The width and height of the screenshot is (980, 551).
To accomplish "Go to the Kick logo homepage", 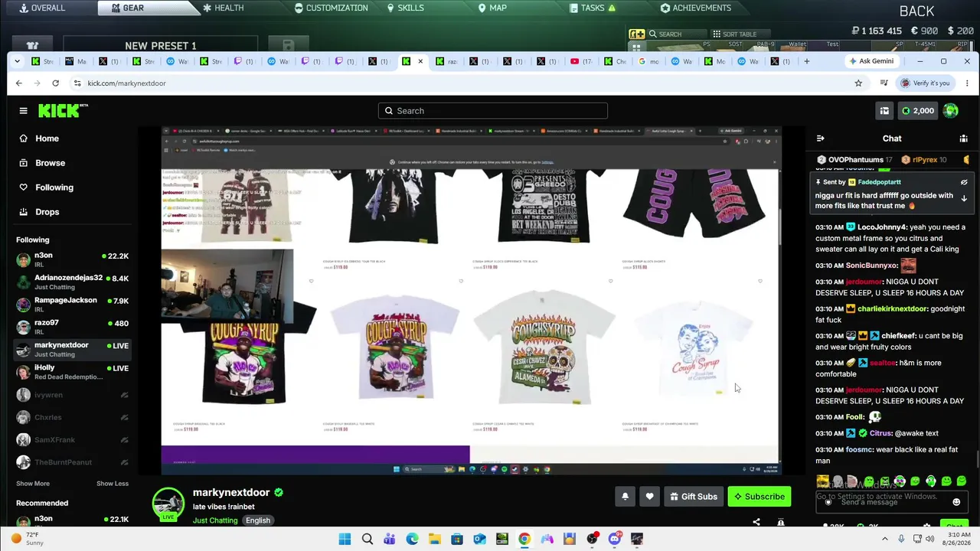I will [63, 111].
